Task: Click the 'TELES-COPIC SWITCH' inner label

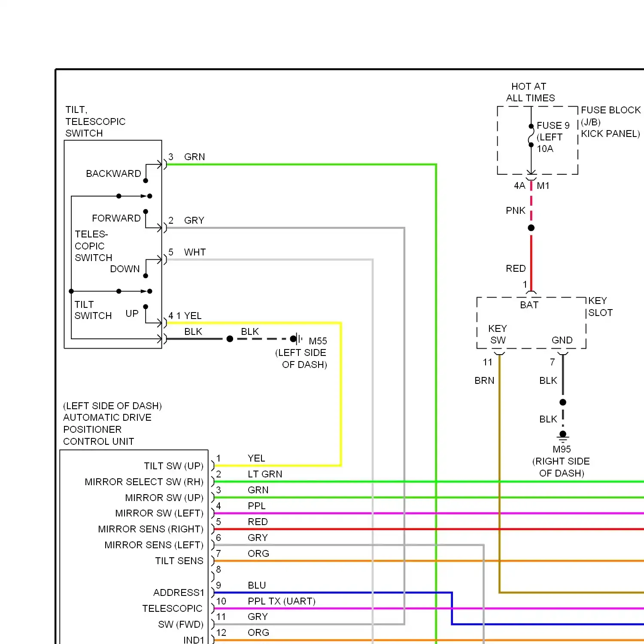Action: click(x=94, y=246)
